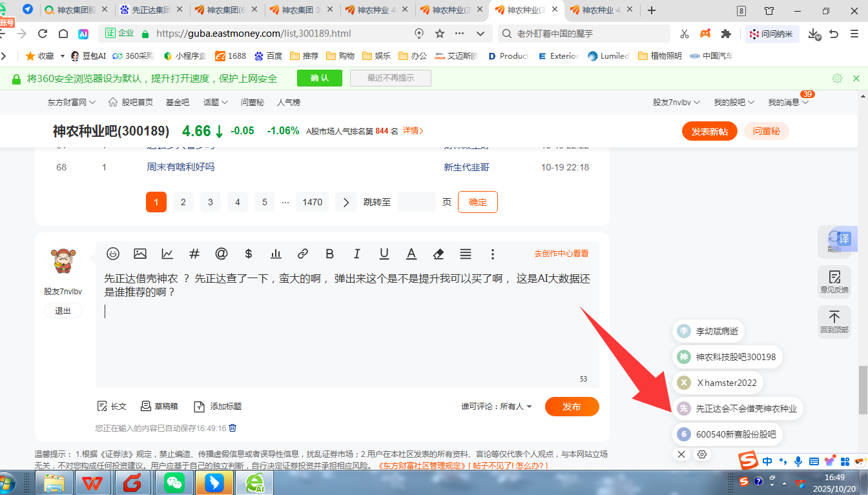Image resolution: width=868 pixels, height=495 pixels.
Task: Click the orange 发布 publish button
Action: tap(572, 407)
